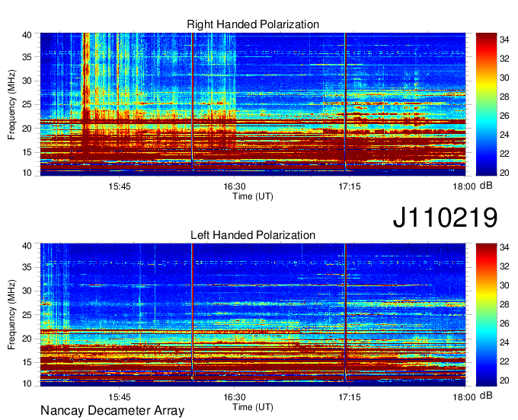This screenshot has width=518, height=420.
Task: Click 40 MHz tick on left-handed plot
Action: point(27,246)
